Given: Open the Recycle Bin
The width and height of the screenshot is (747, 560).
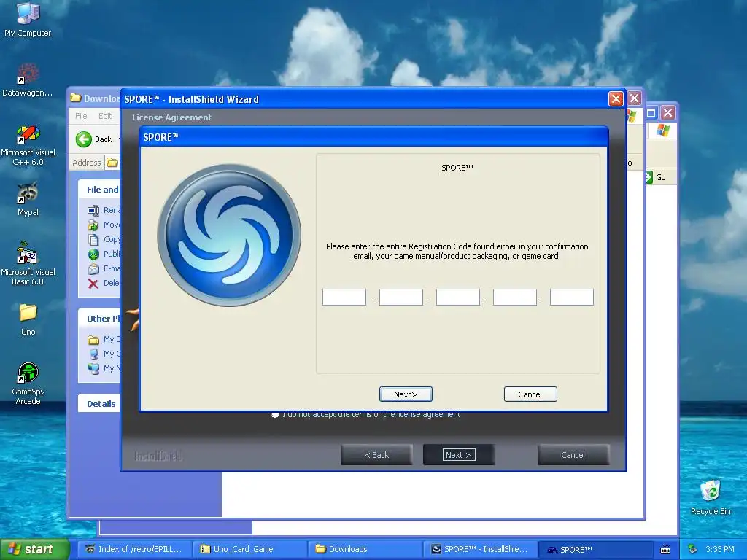Looking at the screenshot, I should pos(711,497).
